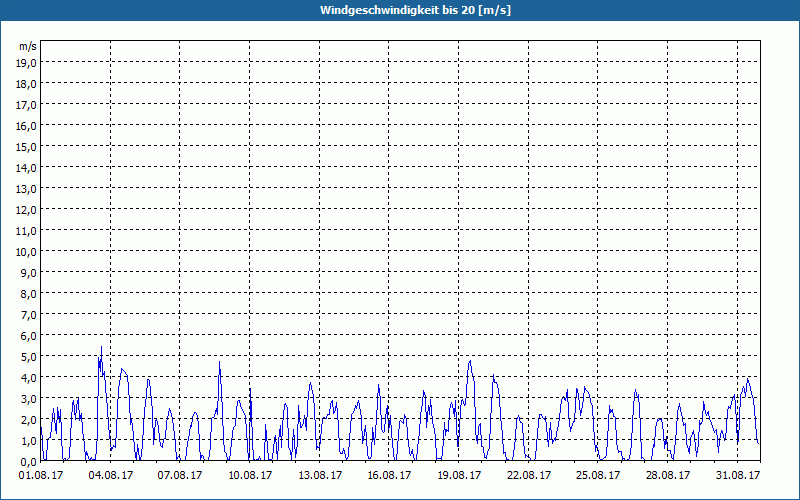800x500 pixels.
Task: Select the date label '19.08.17'
Action: [459, 476]
